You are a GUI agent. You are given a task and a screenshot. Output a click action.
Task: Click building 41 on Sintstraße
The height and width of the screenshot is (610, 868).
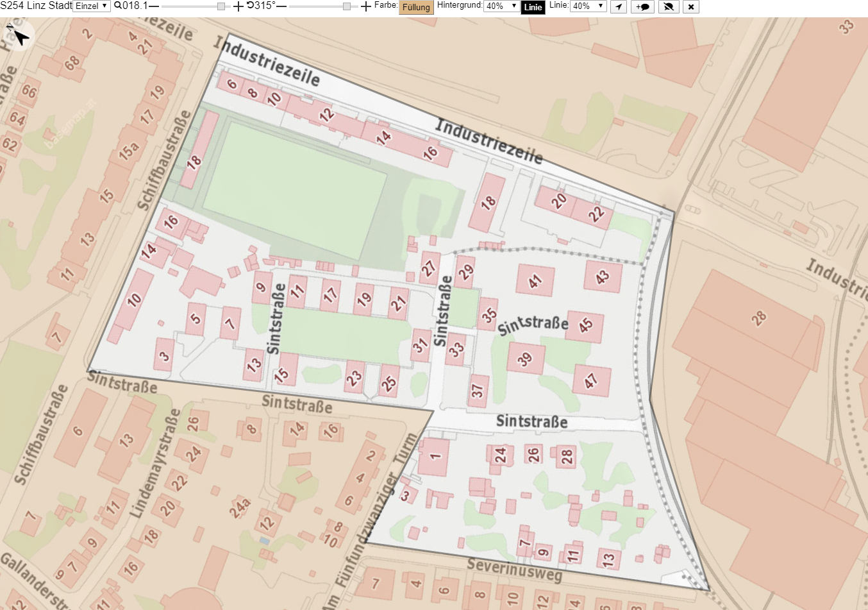pos(535,280)
